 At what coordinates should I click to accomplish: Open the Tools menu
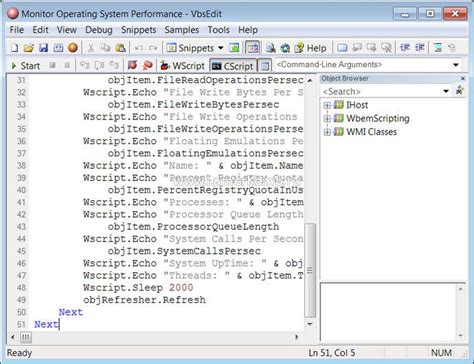(219, 30)
